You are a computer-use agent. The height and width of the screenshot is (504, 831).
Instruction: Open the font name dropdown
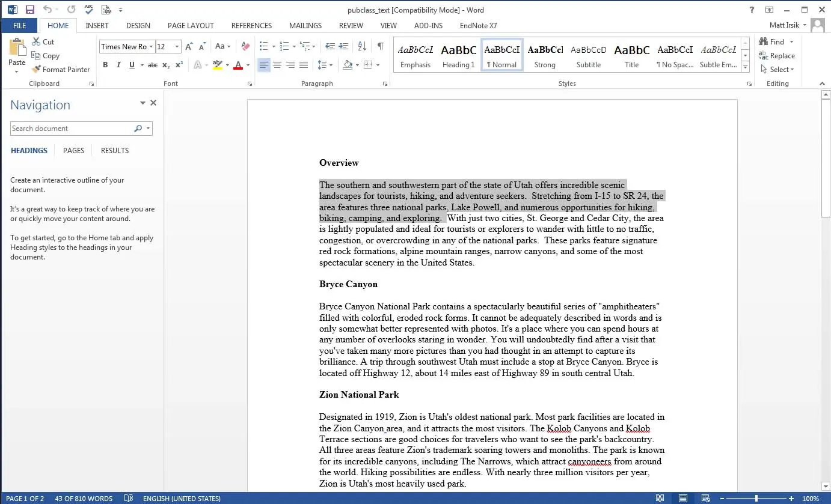pyautogui.click(x=151, y=46)
